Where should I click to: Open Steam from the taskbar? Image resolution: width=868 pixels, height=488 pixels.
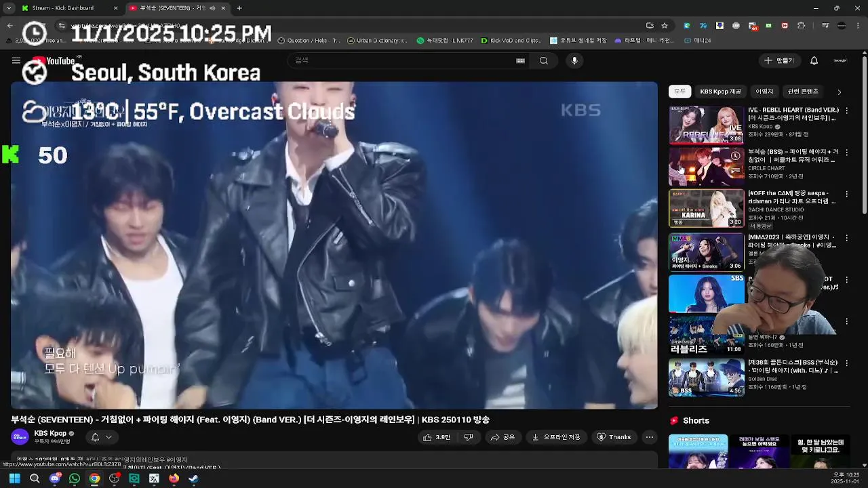(193, 479)
